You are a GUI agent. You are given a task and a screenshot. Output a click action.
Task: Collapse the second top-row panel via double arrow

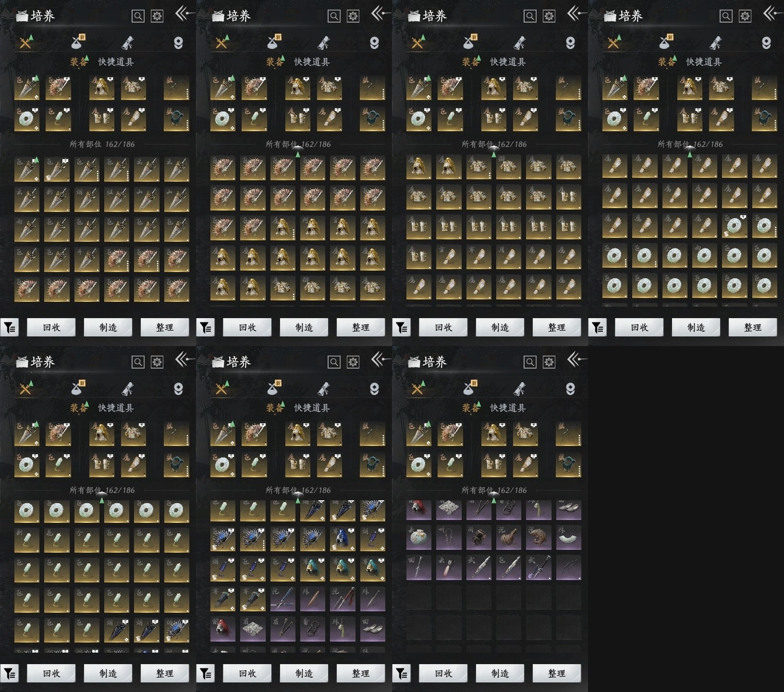(380, 13)
